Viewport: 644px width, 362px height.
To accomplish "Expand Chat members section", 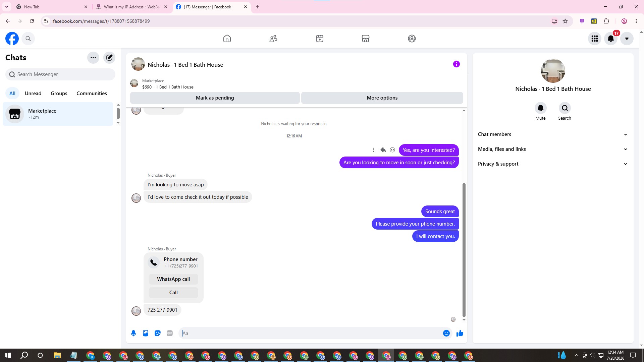I will point(553,134).
